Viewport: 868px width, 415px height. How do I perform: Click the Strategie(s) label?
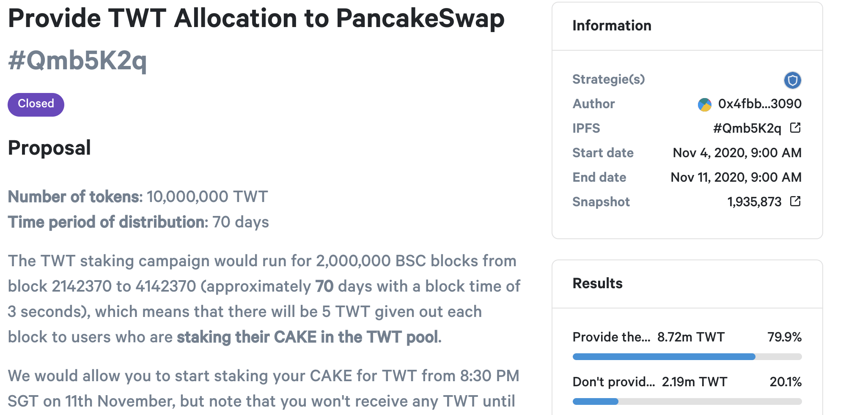point(608,79)
